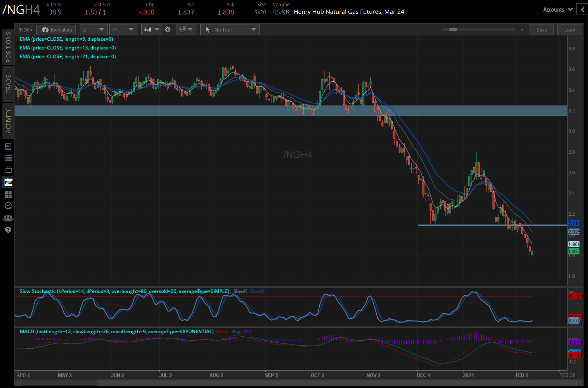Click the Indicators button
This screenshot has width=588, height=388.
[56, 30]
